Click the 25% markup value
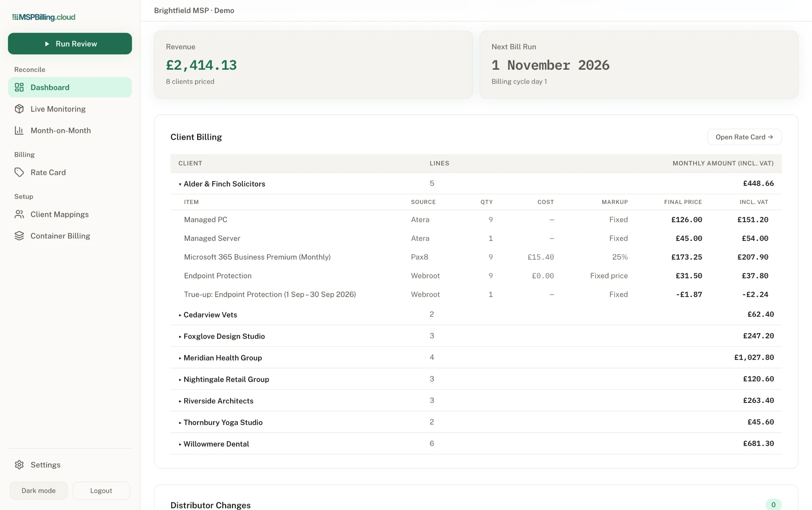This screenshot has width=812, height=510. 620,257
